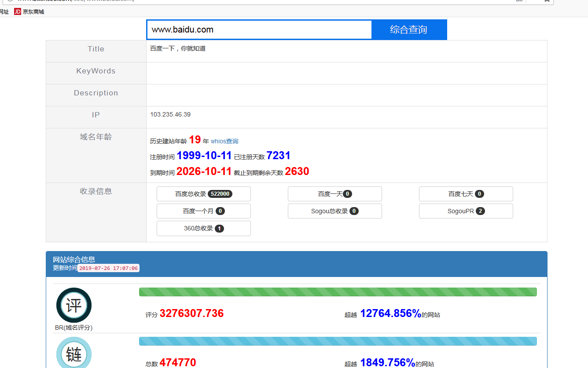Click the update time 2019-07-26 17:07:06
This screenshot has height=368, width=588.
pos(108,268)
